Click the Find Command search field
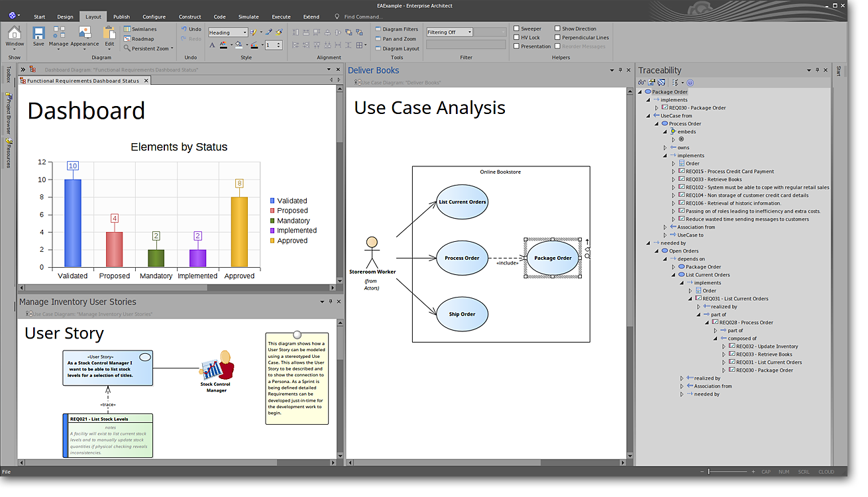The width and height of the screenshot is (868, 497). pos(363,17)
